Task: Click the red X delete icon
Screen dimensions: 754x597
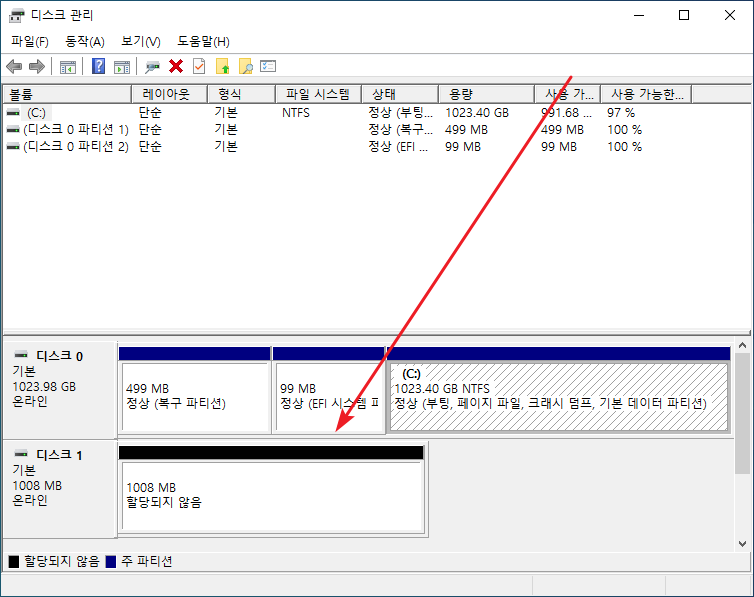Action: click(x=176, y=66)
